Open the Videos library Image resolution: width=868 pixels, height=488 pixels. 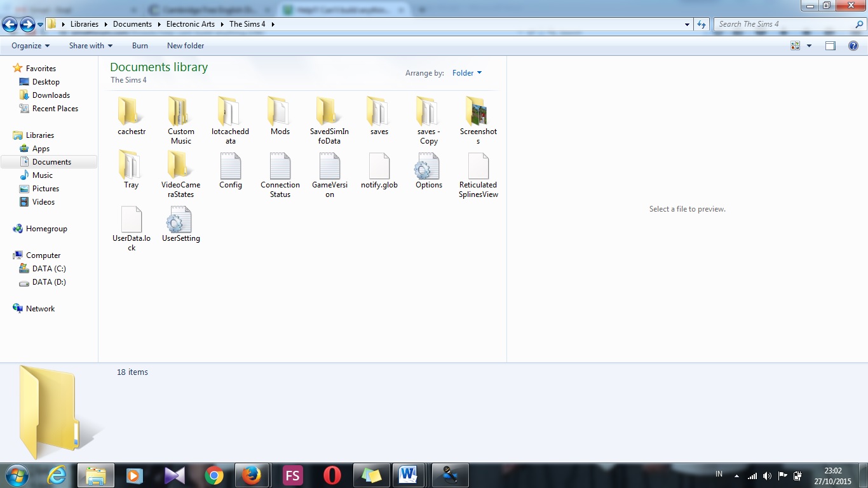44,202
